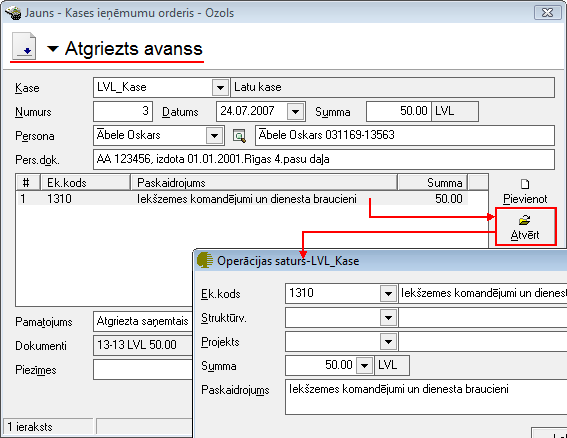Viewport: 567px width, 438px height.
Task: Click into the Numurs field
Action: [123, 111]
